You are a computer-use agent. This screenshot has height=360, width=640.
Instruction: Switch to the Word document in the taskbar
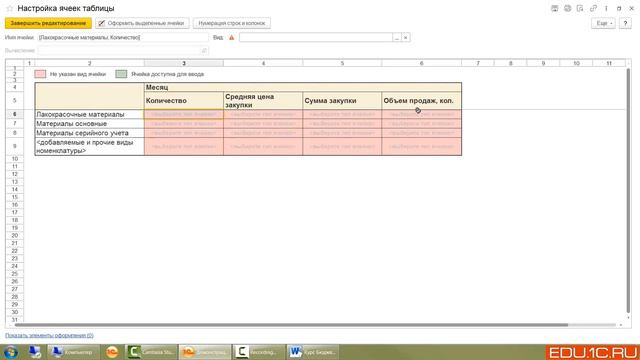pos(313,352)
